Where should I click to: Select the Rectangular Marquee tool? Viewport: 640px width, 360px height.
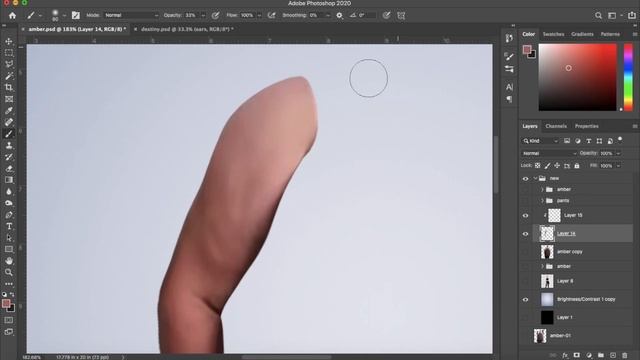(9, 53)
